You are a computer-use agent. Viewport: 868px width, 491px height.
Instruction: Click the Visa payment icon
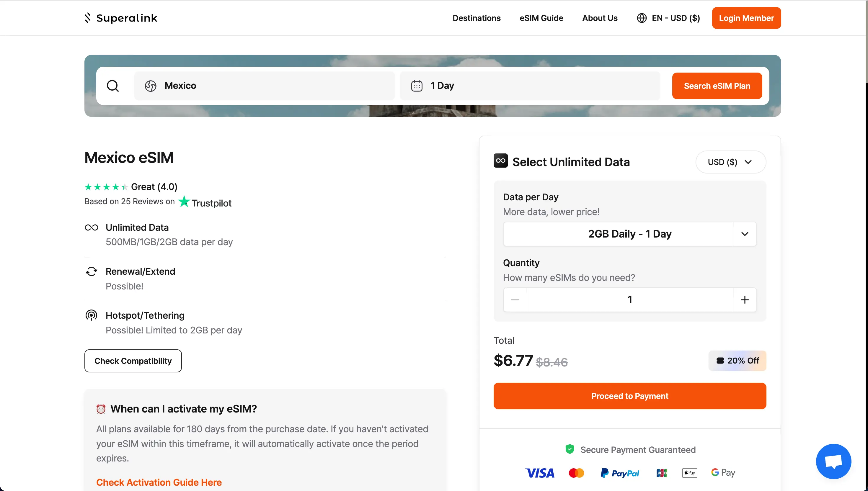[540, 472]
